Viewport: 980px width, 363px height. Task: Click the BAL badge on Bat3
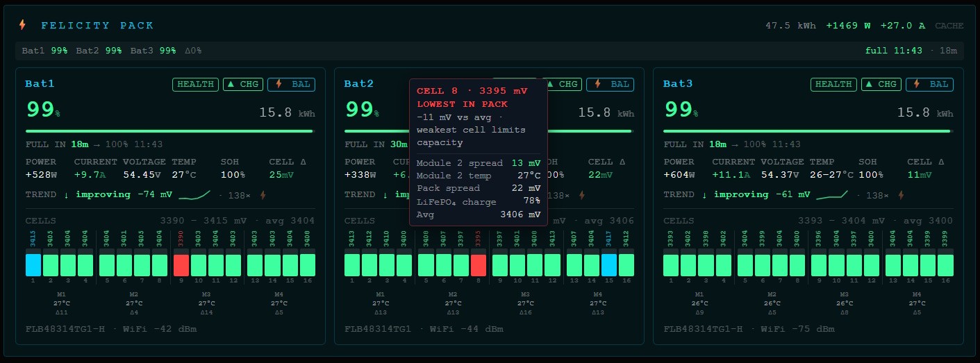929,84
